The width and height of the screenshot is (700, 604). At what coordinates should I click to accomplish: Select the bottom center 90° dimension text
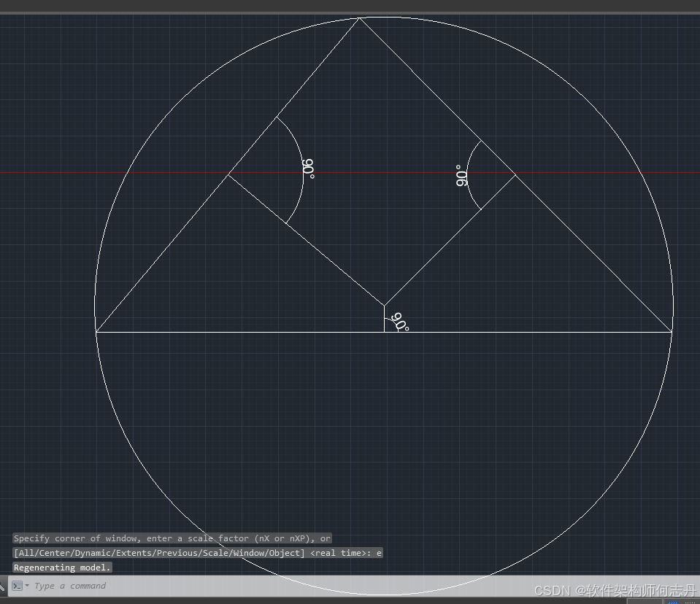pos(400,322)
